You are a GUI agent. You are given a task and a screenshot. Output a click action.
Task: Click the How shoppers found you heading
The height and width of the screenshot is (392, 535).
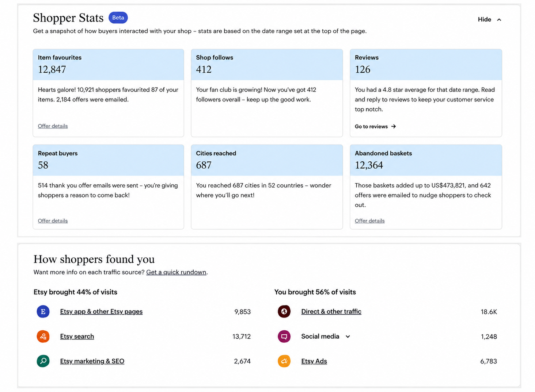(x=94, y=259)
